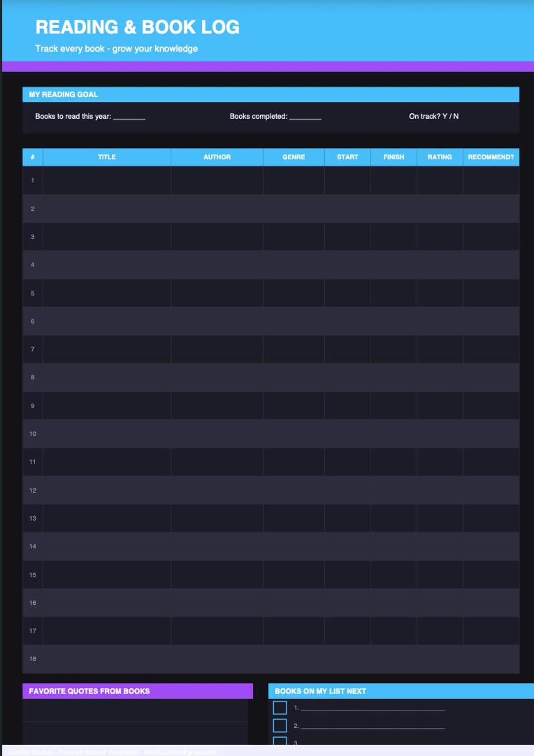Click the "RECOMMEND?" column header
The height and width of the screenshot is (756, 534).
pos(491,157)
